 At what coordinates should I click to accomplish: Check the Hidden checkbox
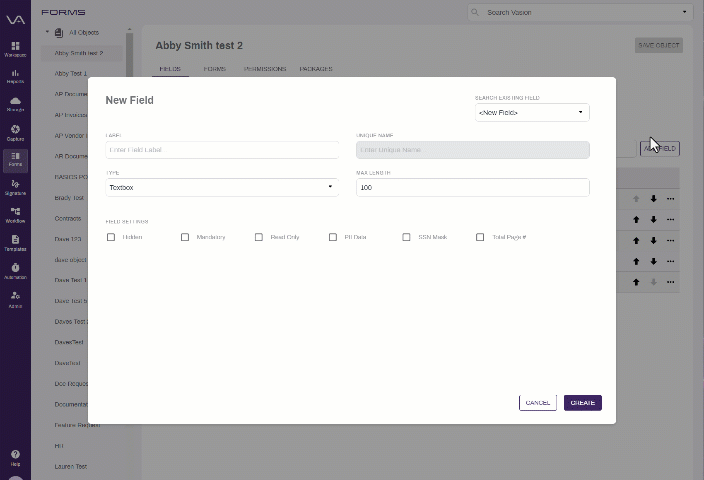point(111,237)
